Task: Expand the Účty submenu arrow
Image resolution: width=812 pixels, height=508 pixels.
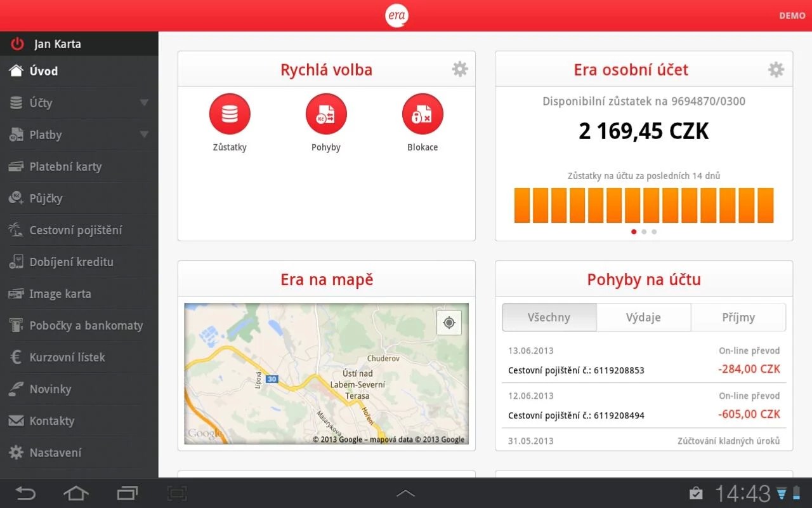Action: (x=144, y=103)
